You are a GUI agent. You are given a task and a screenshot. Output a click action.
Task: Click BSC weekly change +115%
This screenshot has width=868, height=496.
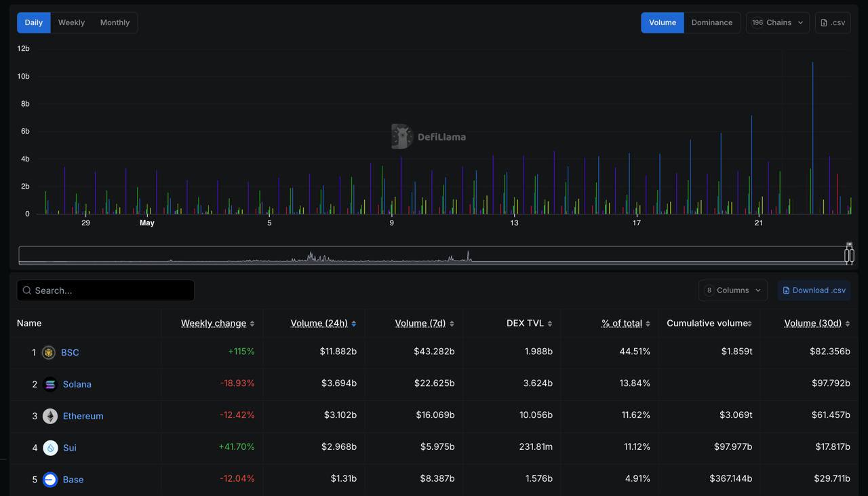[x=241, y=351]
